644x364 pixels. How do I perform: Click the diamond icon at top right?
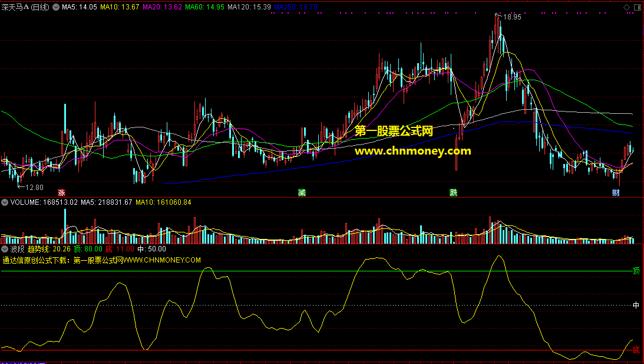626,7
